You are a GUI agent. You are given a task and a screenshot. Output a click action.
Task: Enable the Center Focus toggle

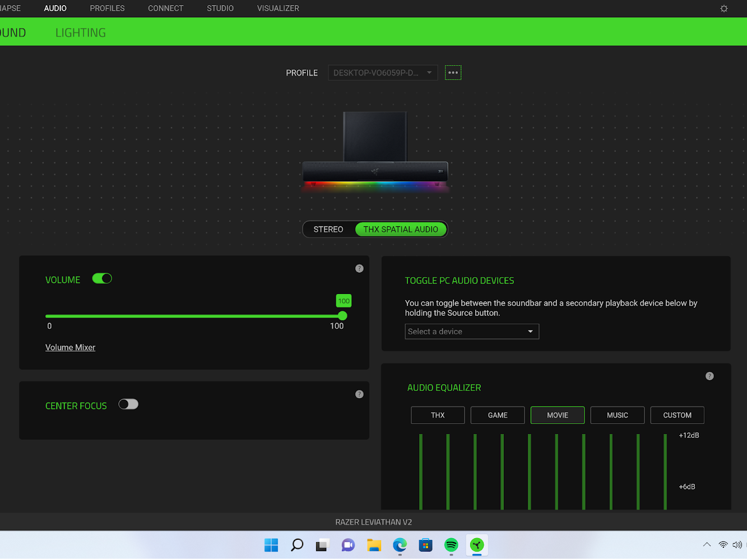pos(128,404)
